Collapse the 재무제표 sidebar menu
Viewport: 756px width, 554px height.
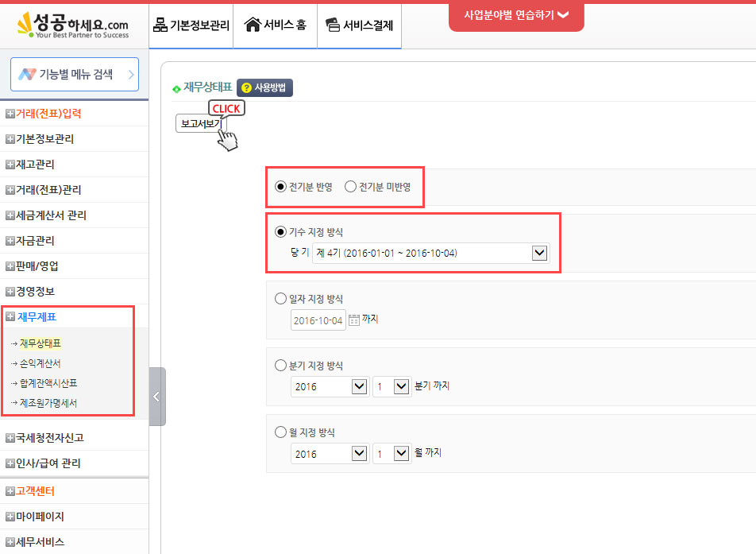(37, 316)
